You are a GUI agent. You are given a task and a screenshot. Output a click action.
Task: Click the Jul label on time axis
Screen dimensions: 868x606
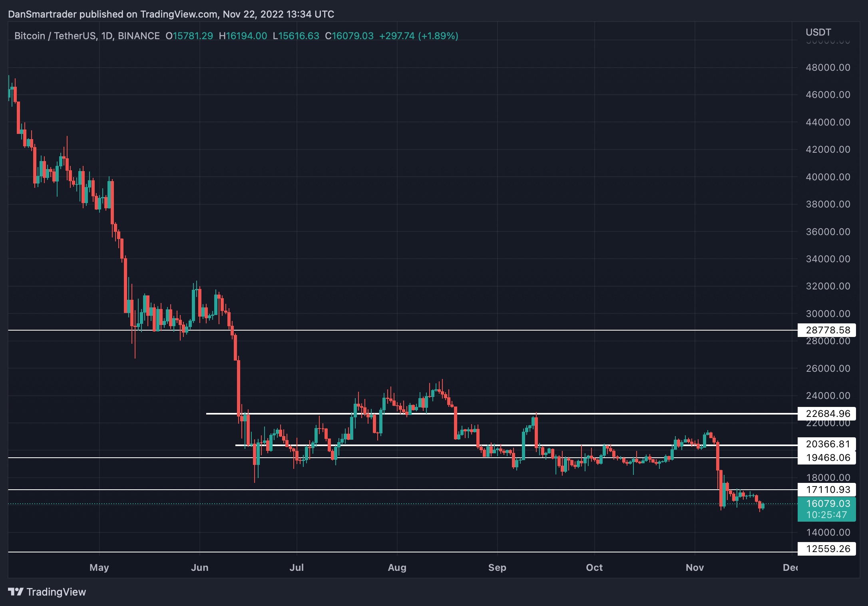pos(297,567)
